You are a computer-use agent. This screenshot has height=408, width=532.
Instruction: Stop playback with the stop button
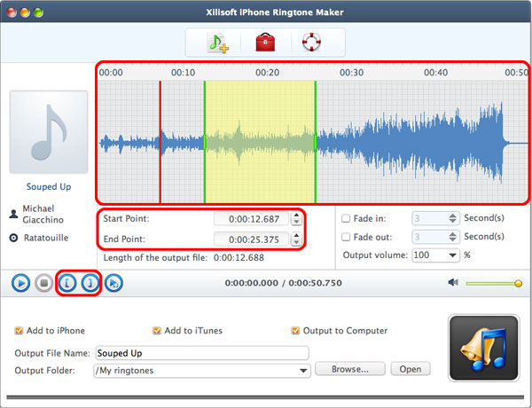pos(43,283)
